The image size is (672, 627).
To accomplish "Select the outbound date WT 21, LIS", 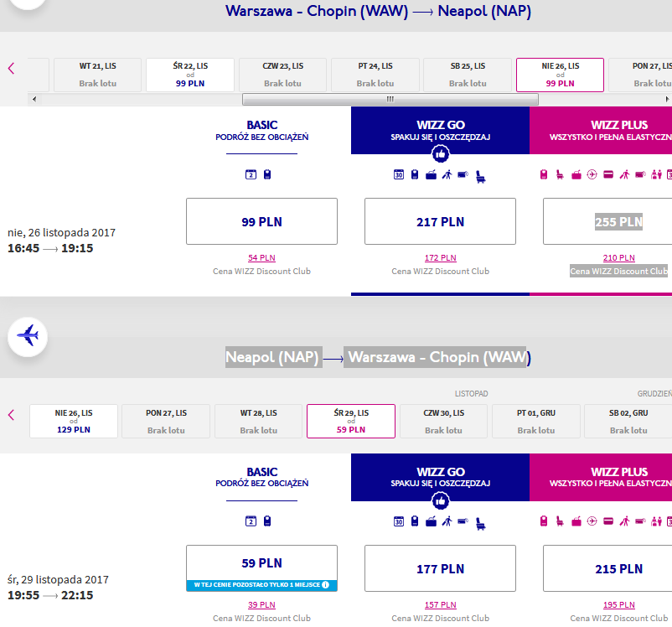I will tap(98, 75).
